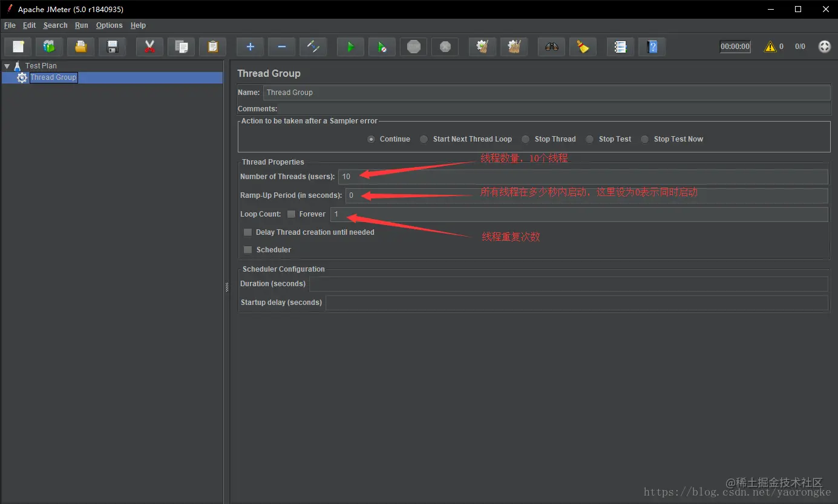
Task: Click the Ramp-Up Period field
Action: (x=587, y=195)
